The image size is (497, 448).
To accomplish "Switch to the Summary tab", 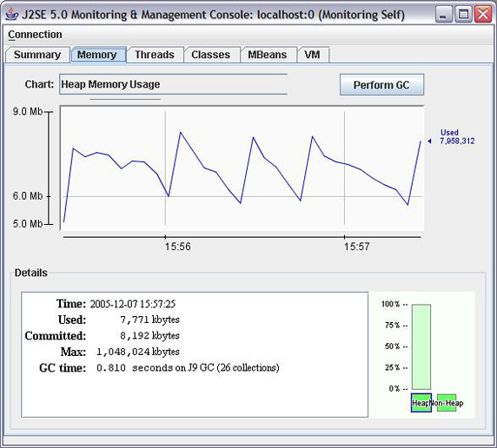I will pos(37,55).
